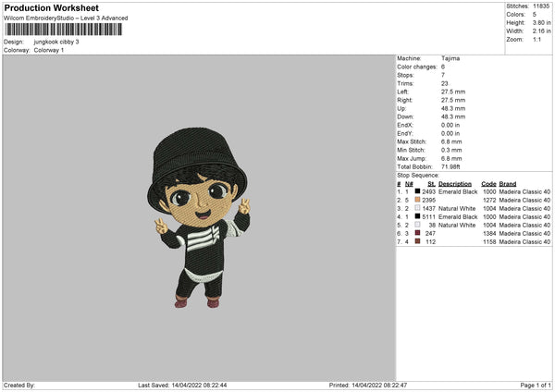Click the 'Created By:' label
The height and width of the screenshot is (392, 555).
[x=19, y=386]
